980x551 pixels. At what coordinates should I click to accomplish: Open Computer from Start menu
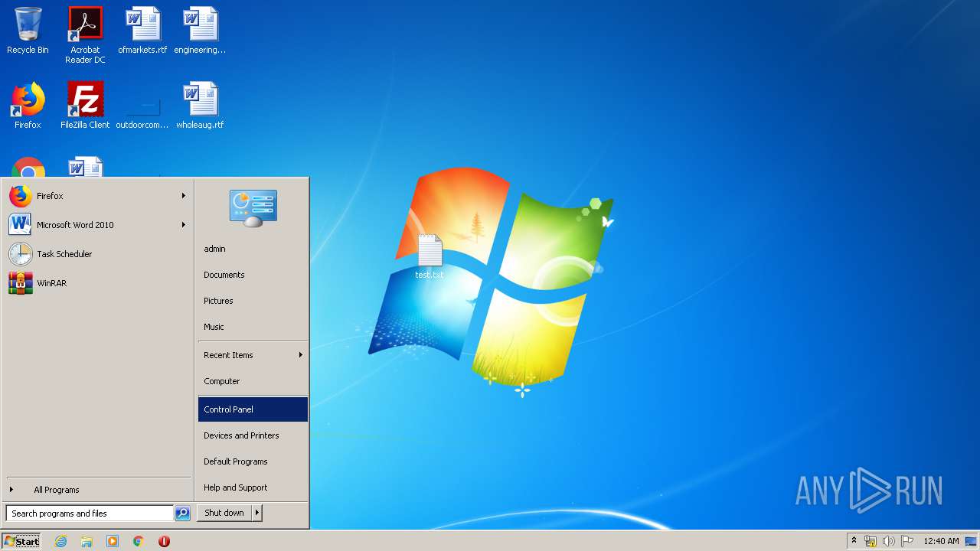253,381
